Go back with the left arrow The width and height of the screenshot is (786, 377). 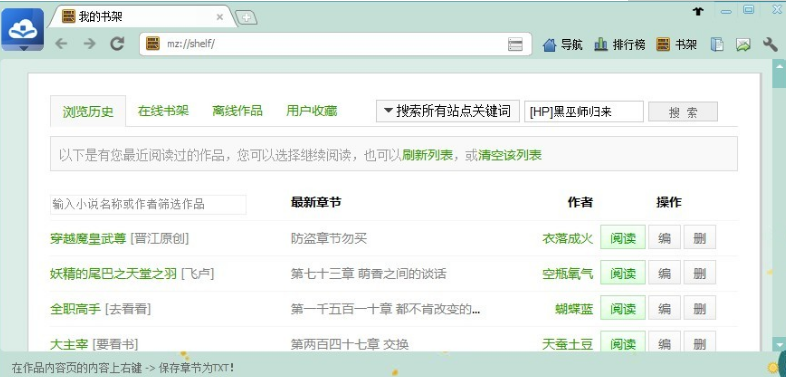point(61,44)
